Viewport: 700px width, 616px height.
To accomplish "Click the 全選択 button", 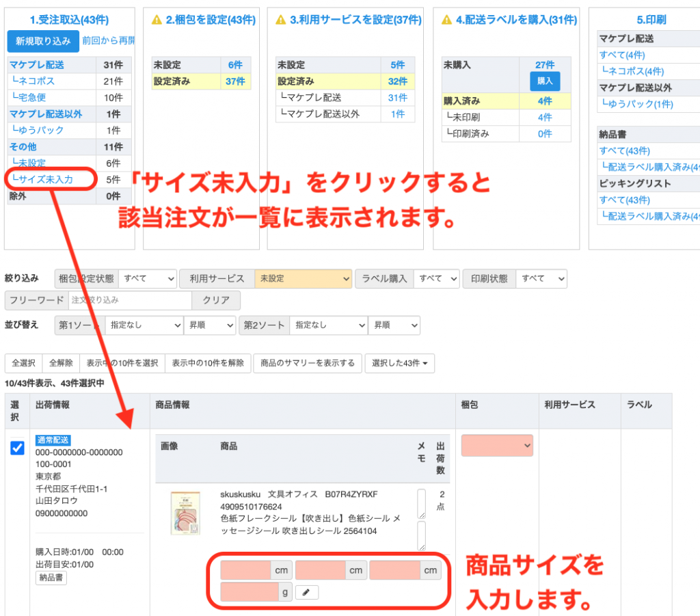I will click(x=24, y=363).
